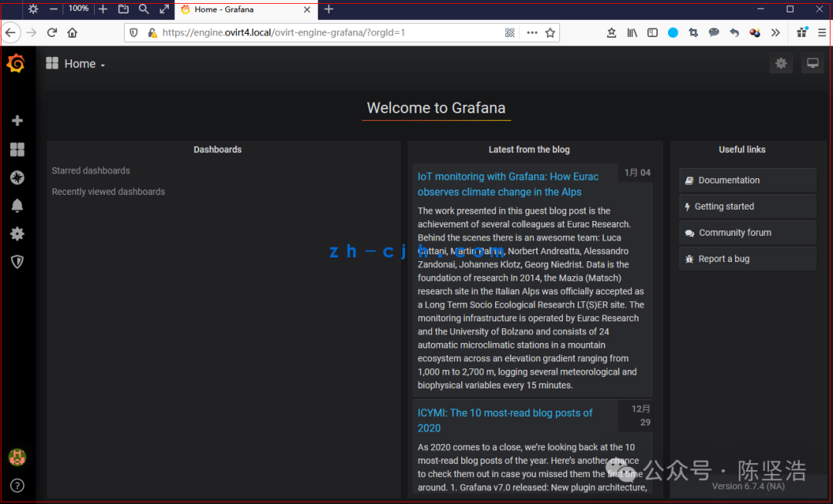Open the Community forum link
Screen dimensions: 833x504
pyautogui.click(x=747, y=233)
